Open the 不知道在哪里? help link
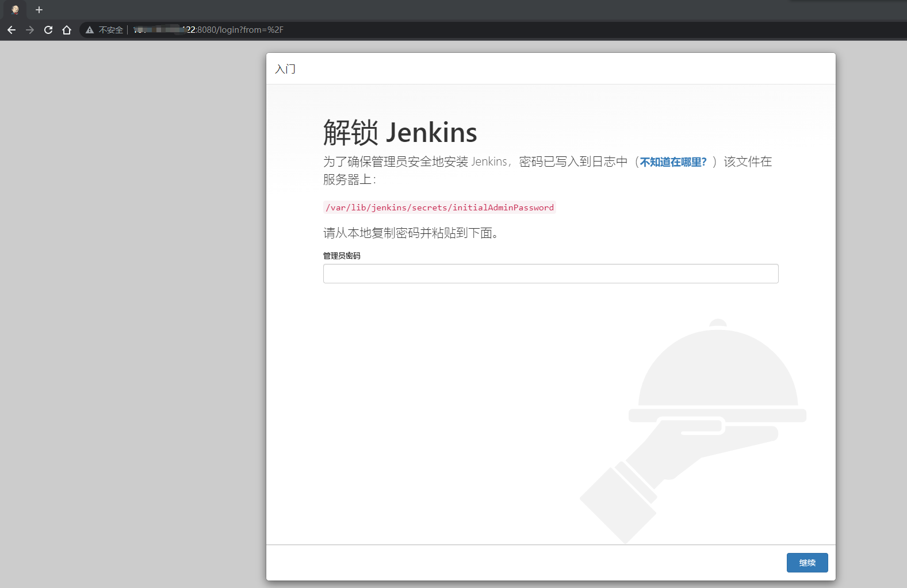The image size is (907, 588). tap(673, 162)
